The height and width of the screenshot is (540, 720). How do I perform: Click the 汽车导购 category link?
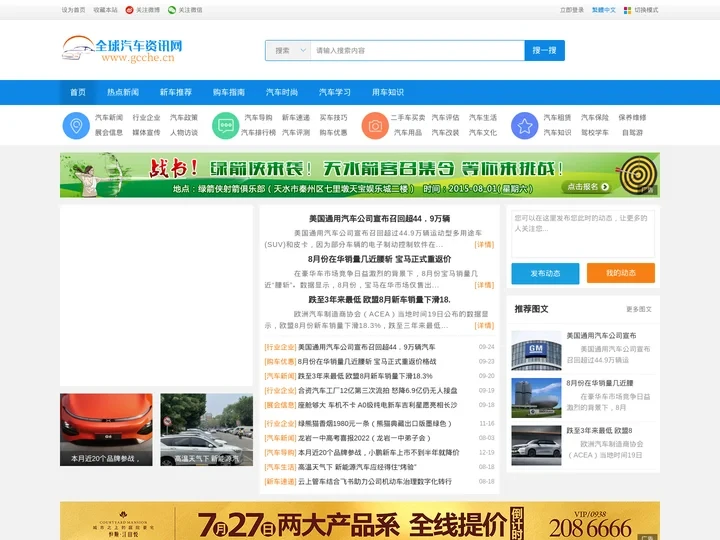click(259, 118)
